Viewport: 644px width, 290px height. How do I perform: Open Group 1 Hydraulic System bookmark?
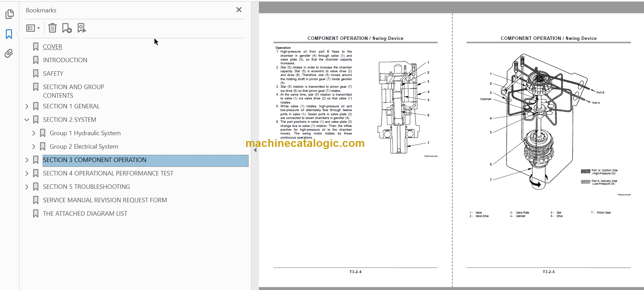tap(85, 133)
